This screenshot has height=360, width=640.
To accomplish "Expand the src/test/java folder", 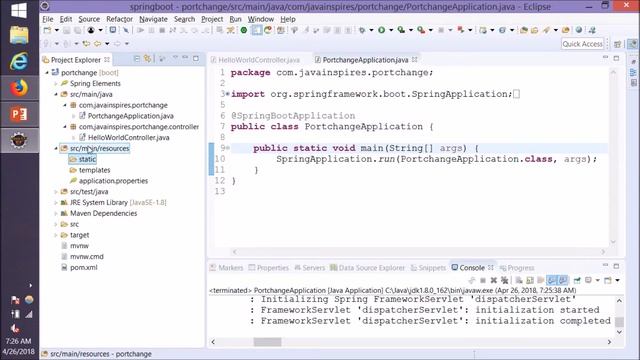I will coord(56,191).
